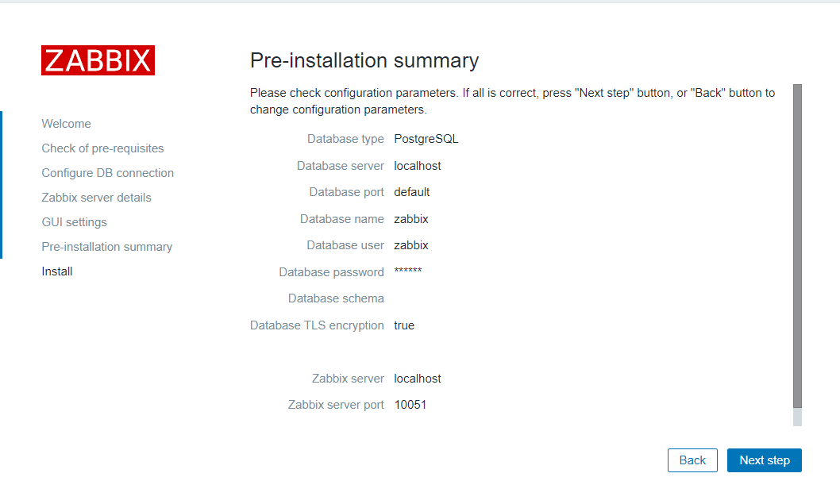840x504 pixels.
Task: Click the Install step in sidebar
Action: [57, 271]
